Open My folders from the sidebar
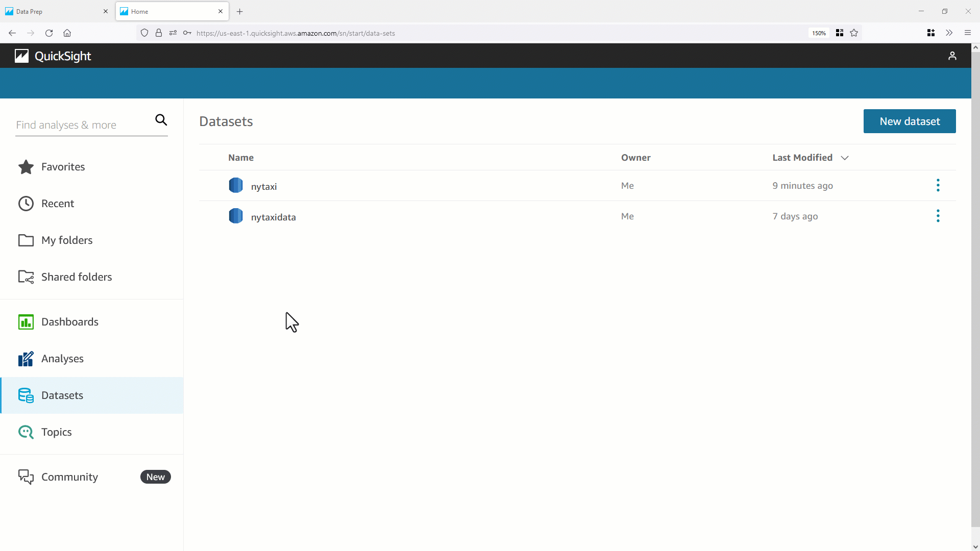The image size is (980, 551). point(25,240)
